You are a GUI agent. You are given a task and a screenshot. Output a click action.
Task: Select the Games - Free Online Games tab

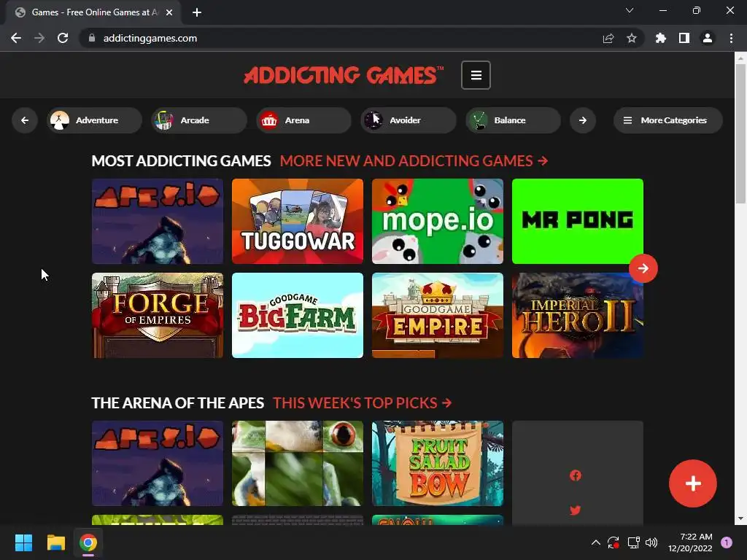coord(93,12)
